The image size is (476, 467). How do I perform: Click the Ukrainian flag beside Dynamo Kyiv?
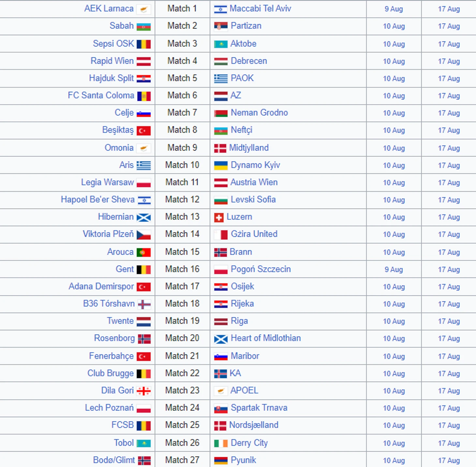(220, 165)
